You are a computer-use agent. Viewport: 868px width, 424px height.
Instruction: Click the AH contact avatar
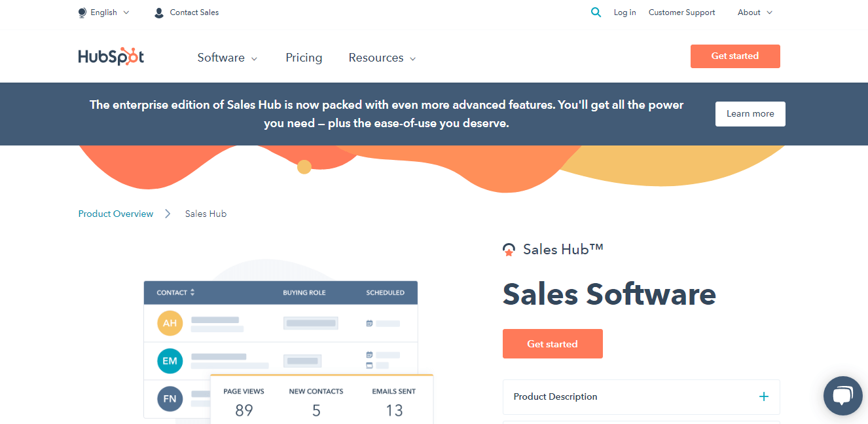click(x=170, y=323)
